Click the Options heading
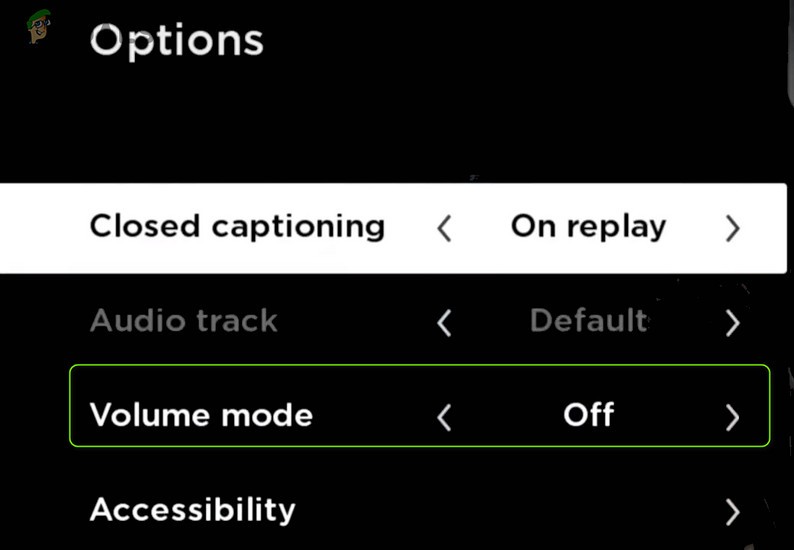This screenshot has width=794, height=550. [x=177, y=40]
